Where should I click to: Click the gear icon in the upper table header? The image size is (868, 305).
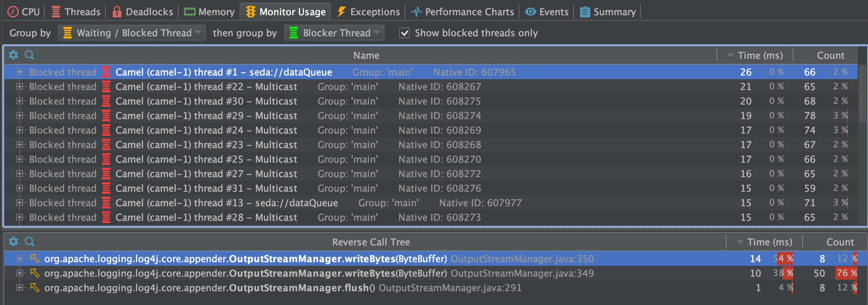13,55
